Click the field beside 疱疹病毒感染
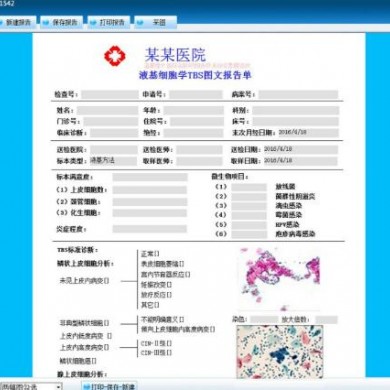 click(249, 234)
